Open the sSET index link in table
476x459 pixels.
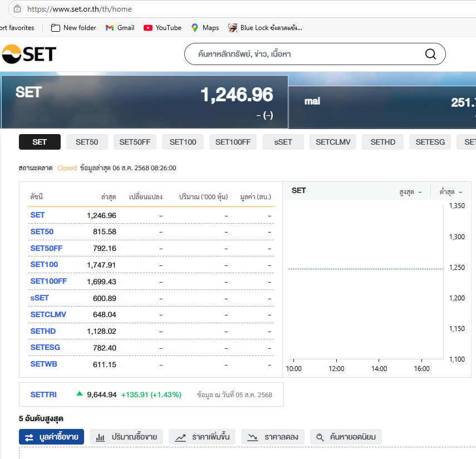pos(40,298)
